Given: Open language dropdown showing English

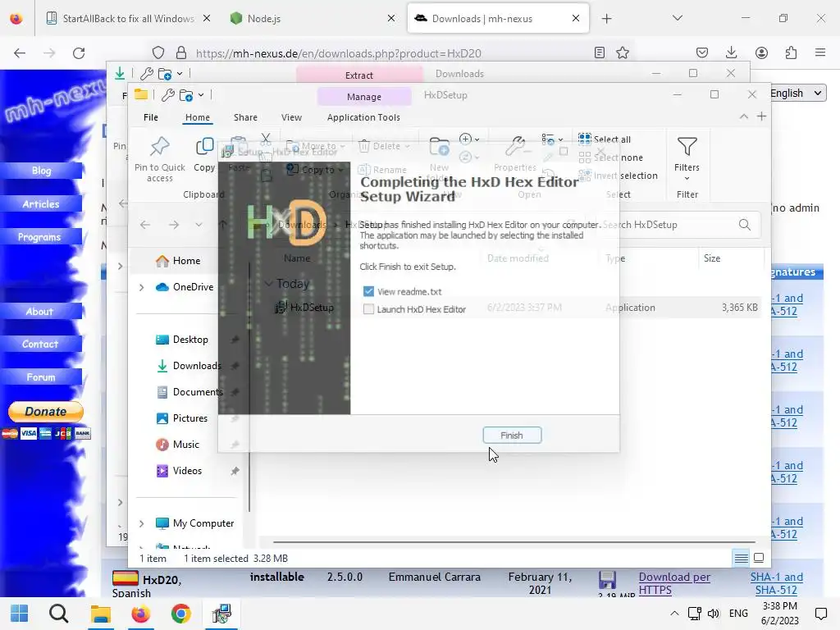Looking at the screenshot, I should click(797, 94).
